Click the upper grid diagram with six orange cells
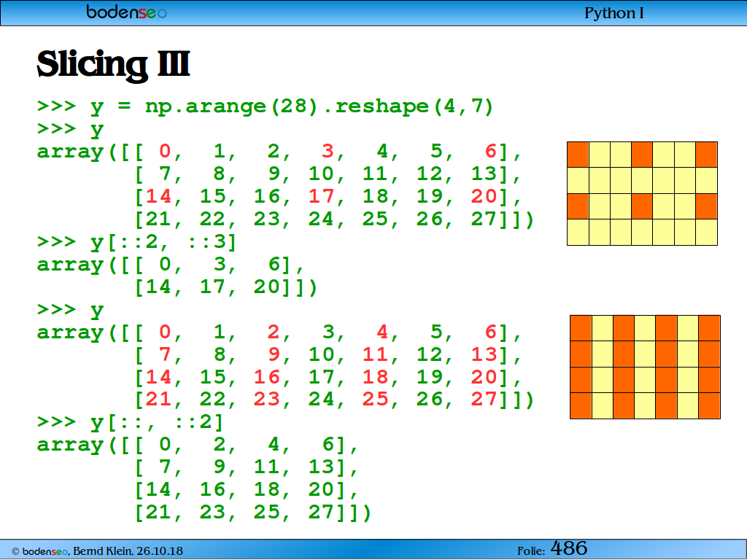This screenshot has height=560, width=747. 642,193
